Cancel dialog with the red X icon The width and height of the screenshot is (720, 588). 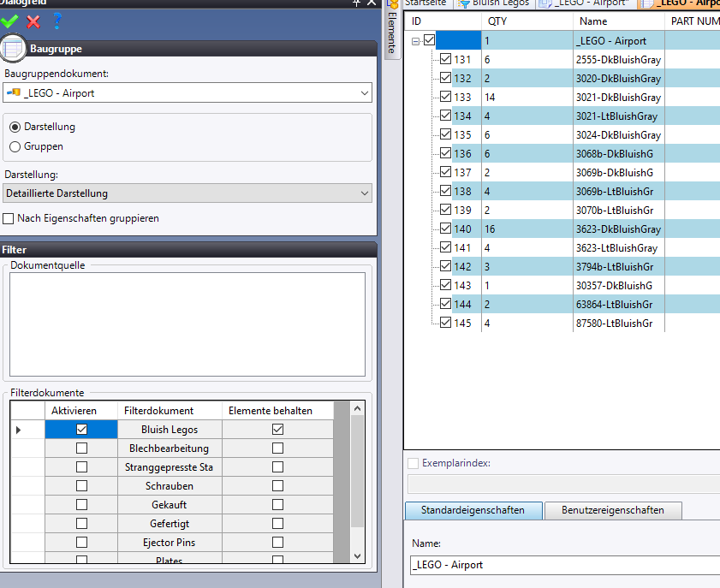click(x=33, y=21)
